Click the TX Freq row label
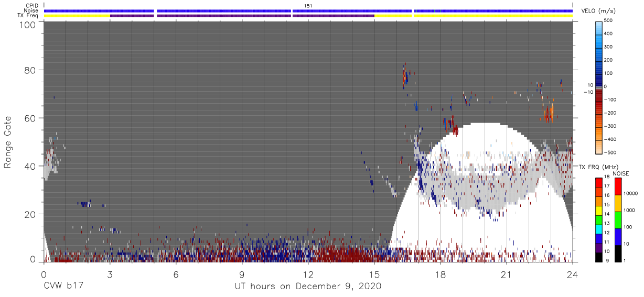Viewport: 644px width, 297px height. 28,15
